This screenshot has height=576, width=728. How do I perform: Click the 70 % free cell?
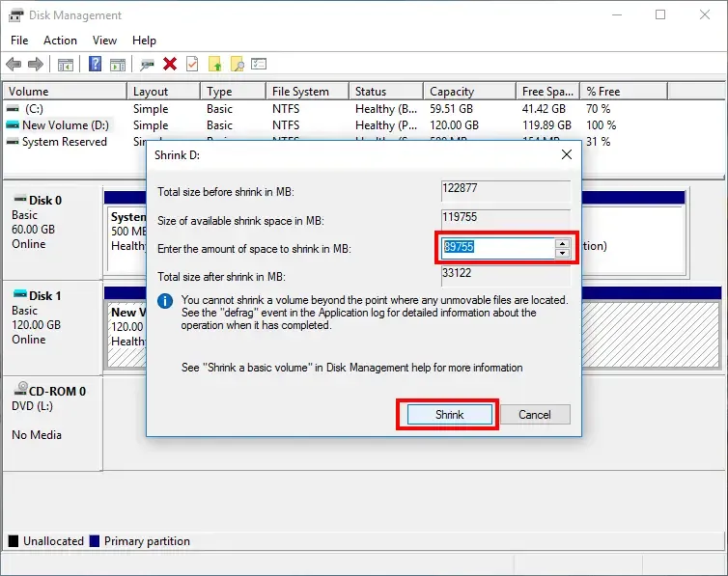[x=598, y=109]
